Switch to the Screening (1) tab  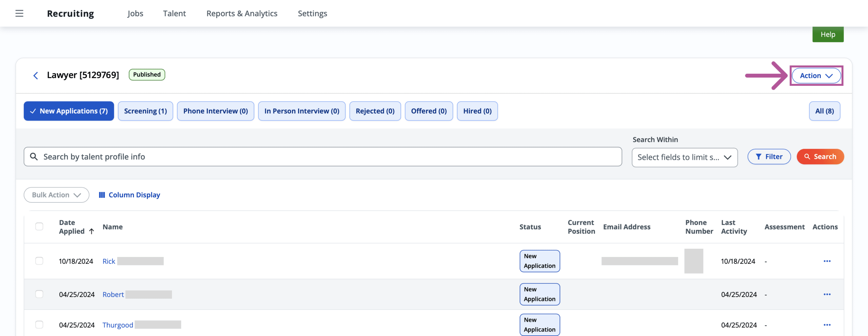click(x=145, y=111)
